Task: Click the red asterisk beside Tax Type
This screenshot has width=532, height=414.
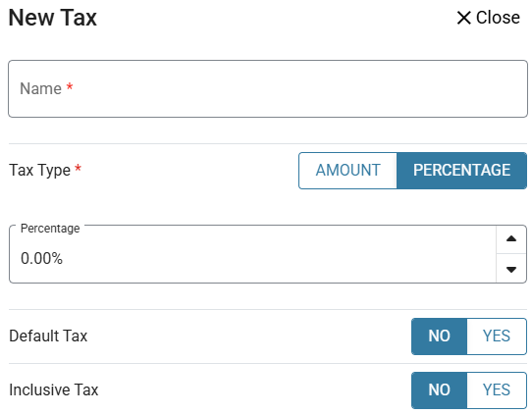Action: coord(79,168)
